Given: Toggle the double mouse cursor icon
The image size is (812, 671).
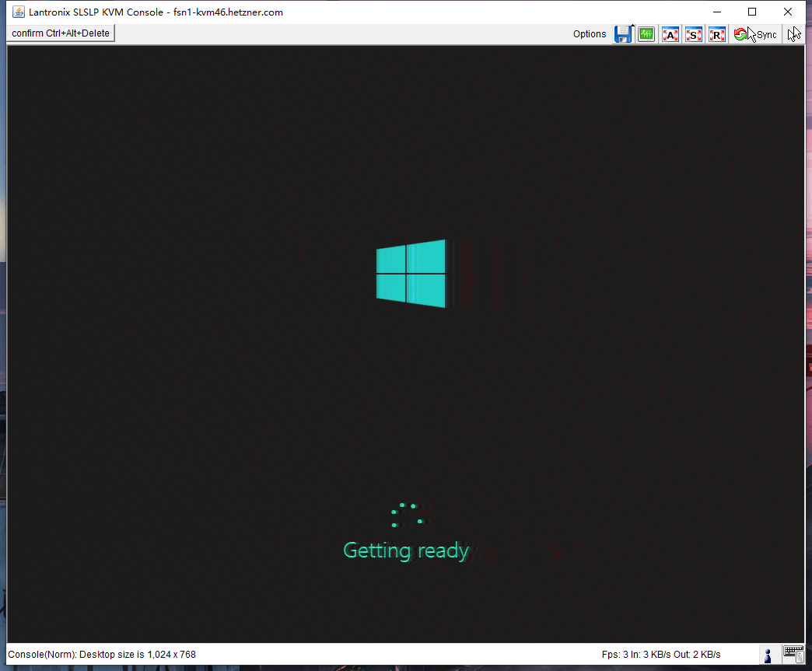Looking at the screenshot, I should 793,34.
